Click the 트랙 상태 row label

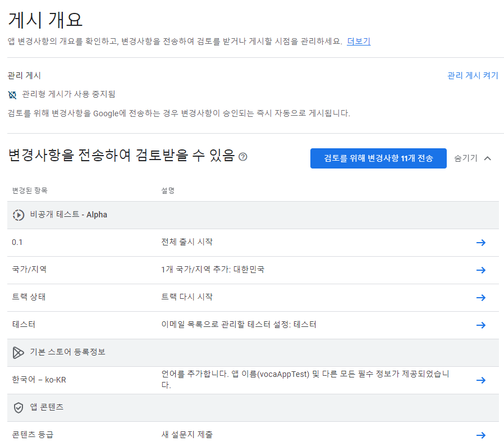click(x=29, y=297)
